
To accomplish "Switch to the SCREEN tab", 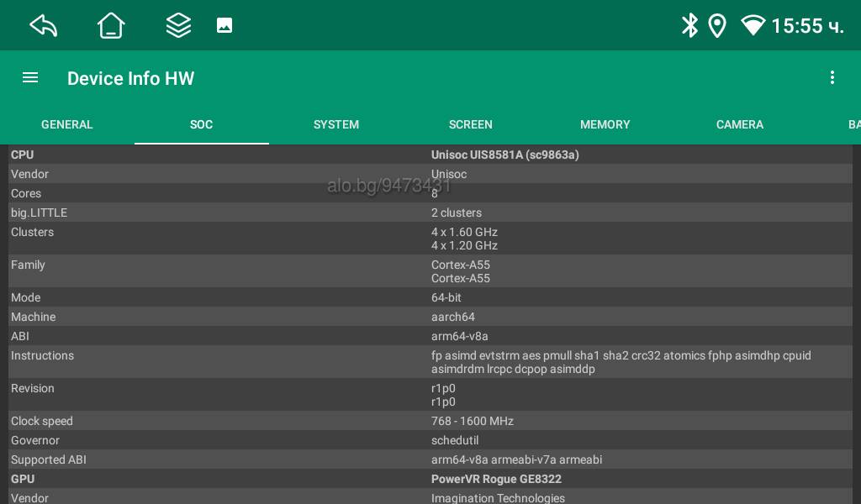I will (x=471, y=124).
